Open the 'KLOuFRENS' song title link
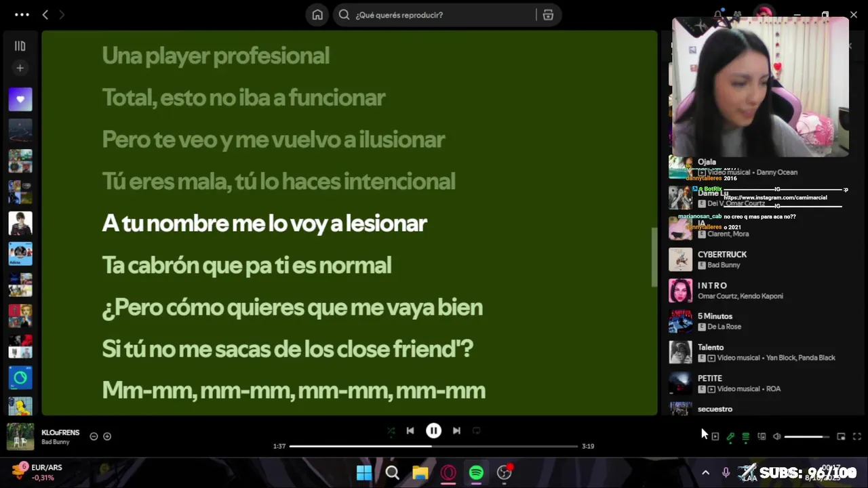868x488 pixels. point(60,432)
